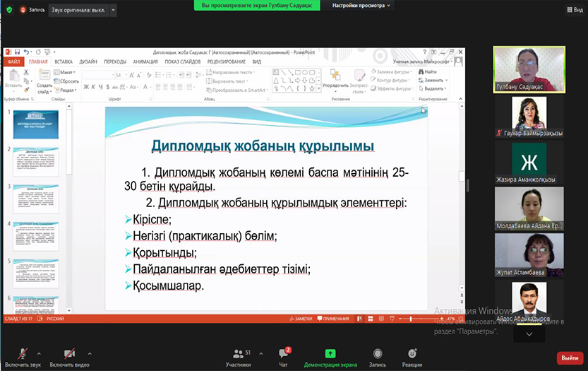Click the green Share Screen icon
588x371 pixels.
coord(330,353)
